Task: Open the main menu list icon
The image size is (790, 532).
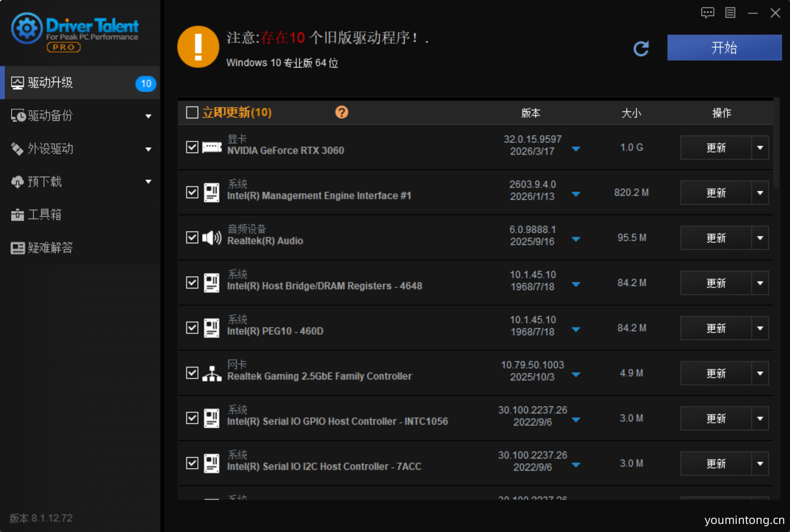Action: click(x=730, y=13)
